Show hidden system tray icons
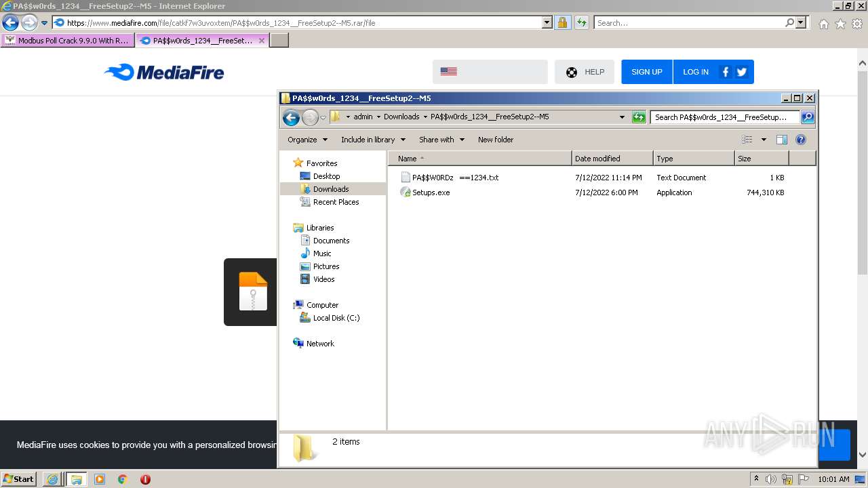This screenshot has width=868, height=488. [x=756, y=479]
